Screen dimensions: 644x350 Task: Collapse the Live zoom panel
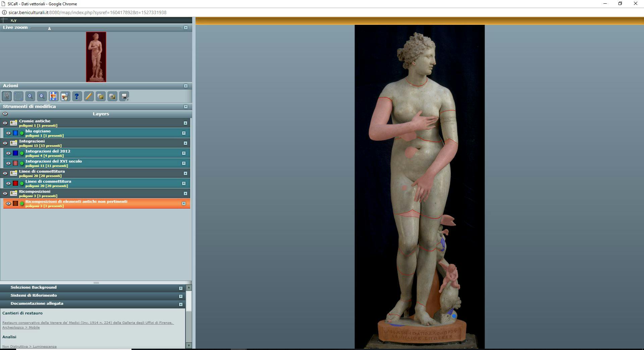186,27
